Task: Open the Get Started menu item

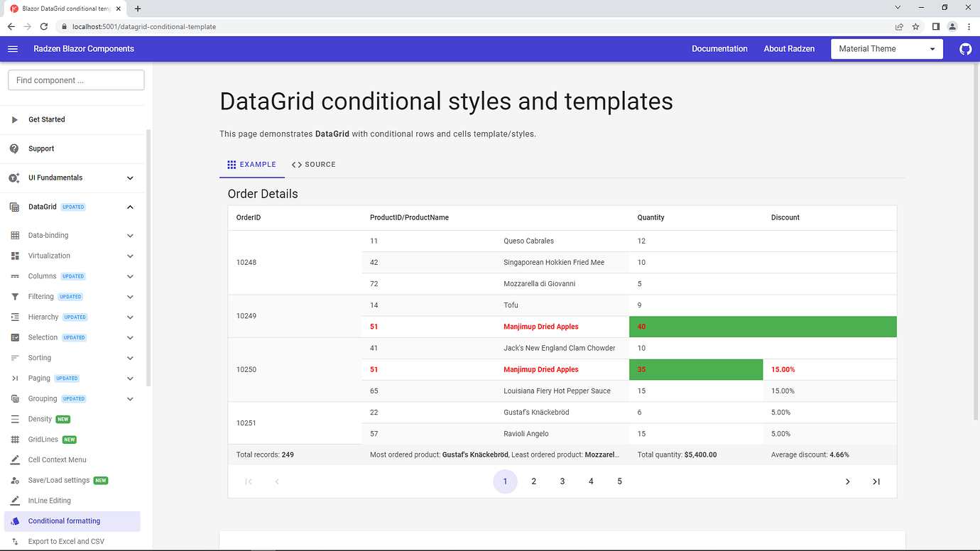Action: pos(47,119)
